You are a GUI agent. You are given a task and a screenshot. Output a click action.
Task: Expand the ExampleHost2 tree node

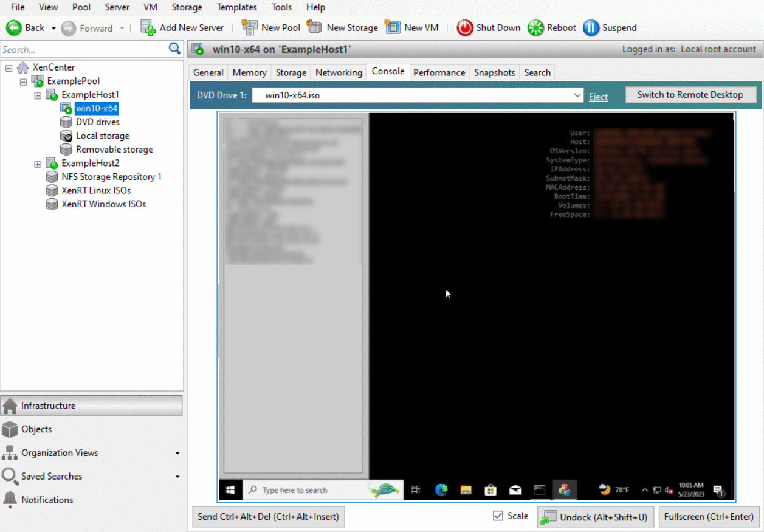(37, 163)
